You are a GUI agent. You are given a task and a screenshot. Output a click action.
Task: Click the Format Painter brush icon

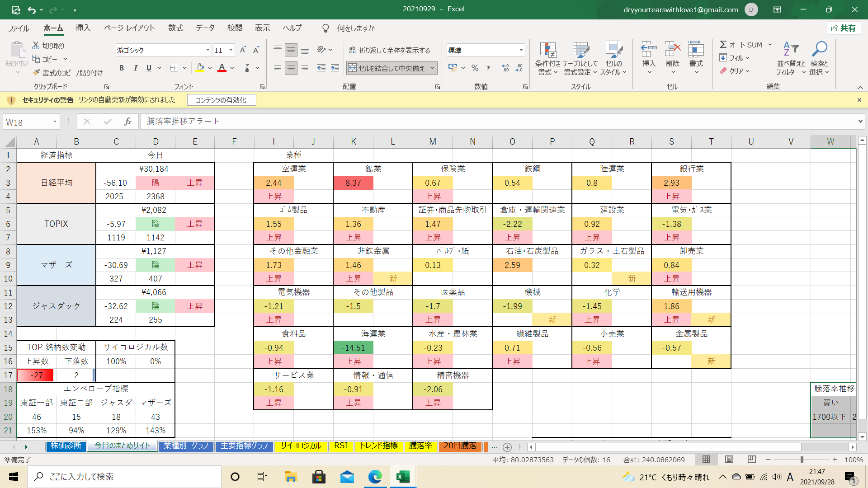[37, 73]
